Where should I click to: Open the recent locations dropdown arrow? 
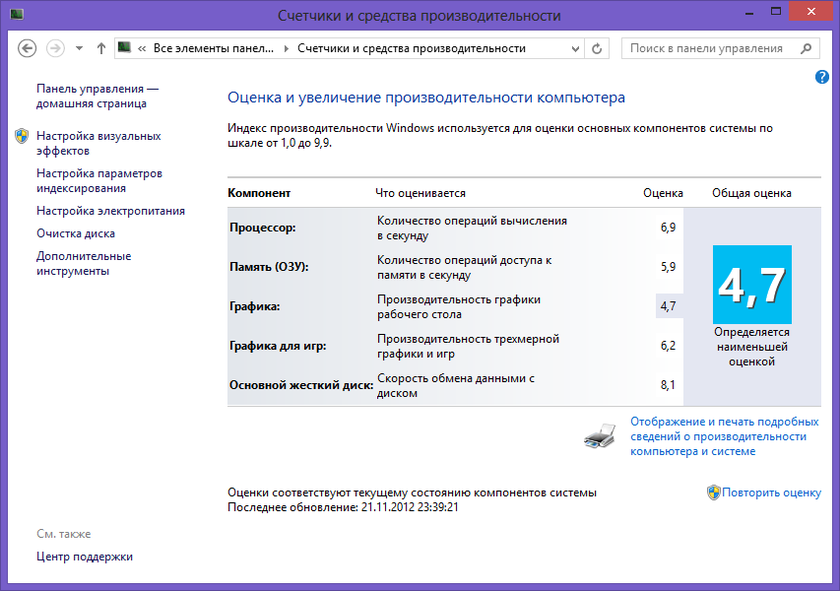79,48
